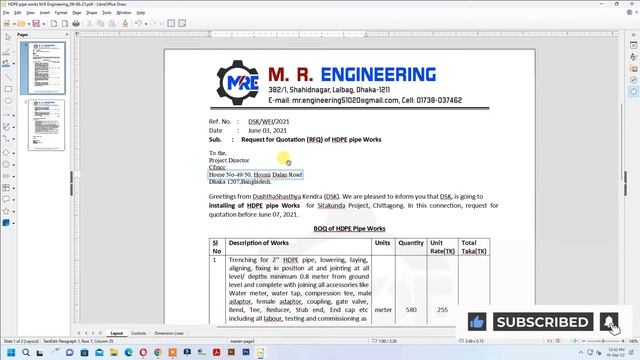Screen dimensions: 640x360
Task: Choose the Select arrow tool
Action: (x=8, y=38)
